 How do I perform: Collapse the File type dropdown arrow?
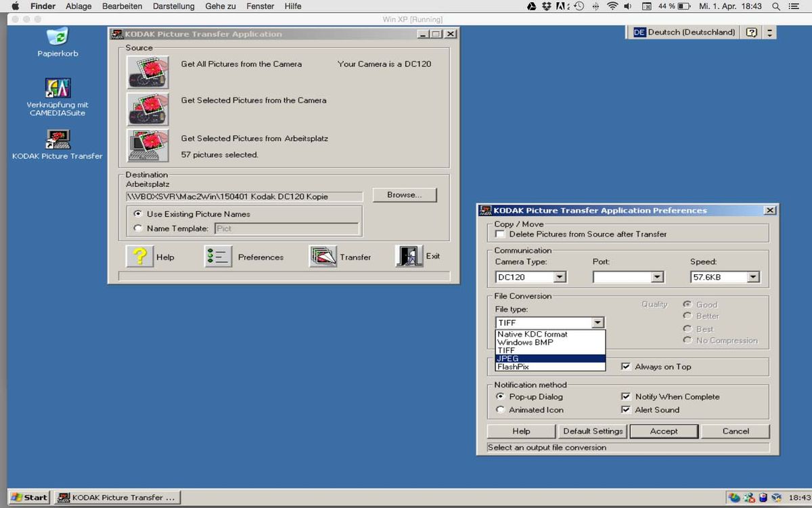[x=597, y=322]
